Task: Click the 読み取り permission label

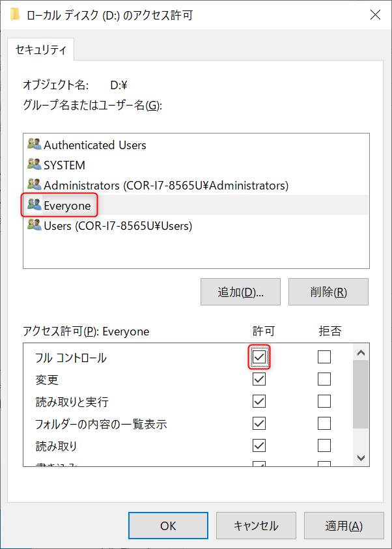Action: coord(56,446)
